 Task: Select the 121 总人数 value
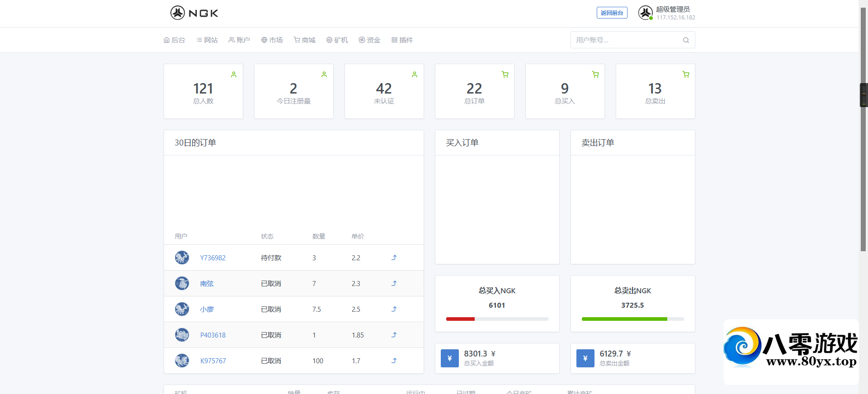(203, 88)
